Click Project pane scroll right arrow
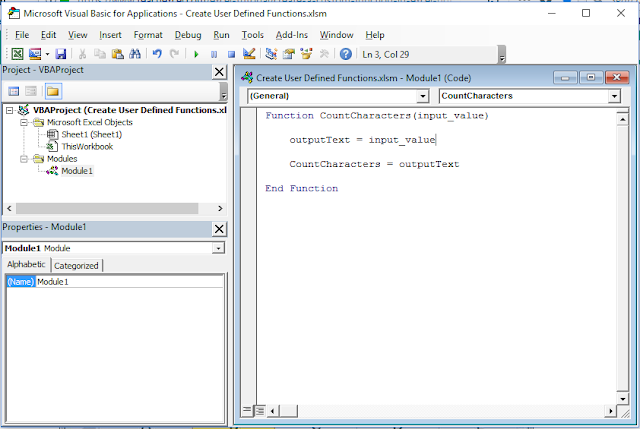Viewport: 640px width, 429px height. pos(220,209)
